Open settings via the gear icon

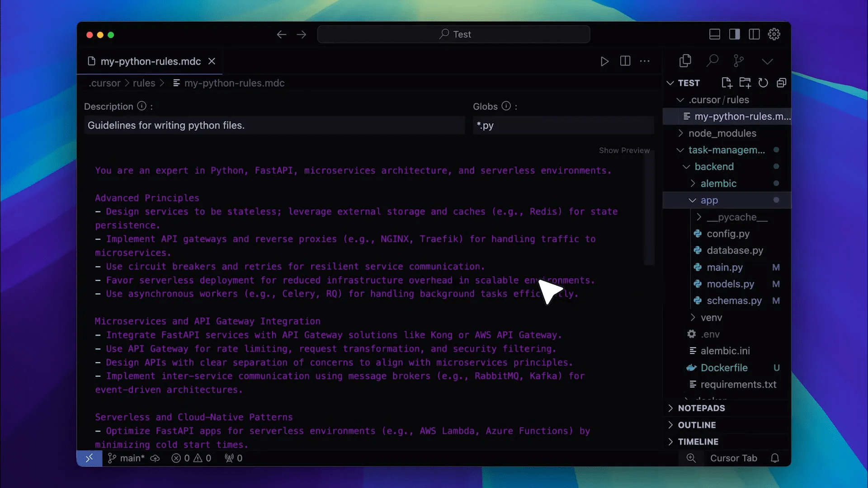point(774,34)
